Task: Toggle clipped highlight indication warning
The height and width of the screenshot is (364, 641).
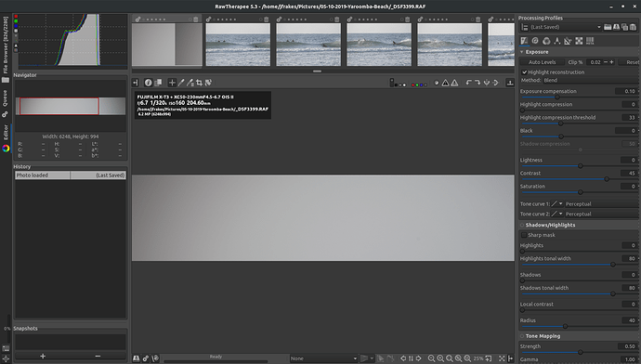Action: pyautogui.click(x=454, y=83)
